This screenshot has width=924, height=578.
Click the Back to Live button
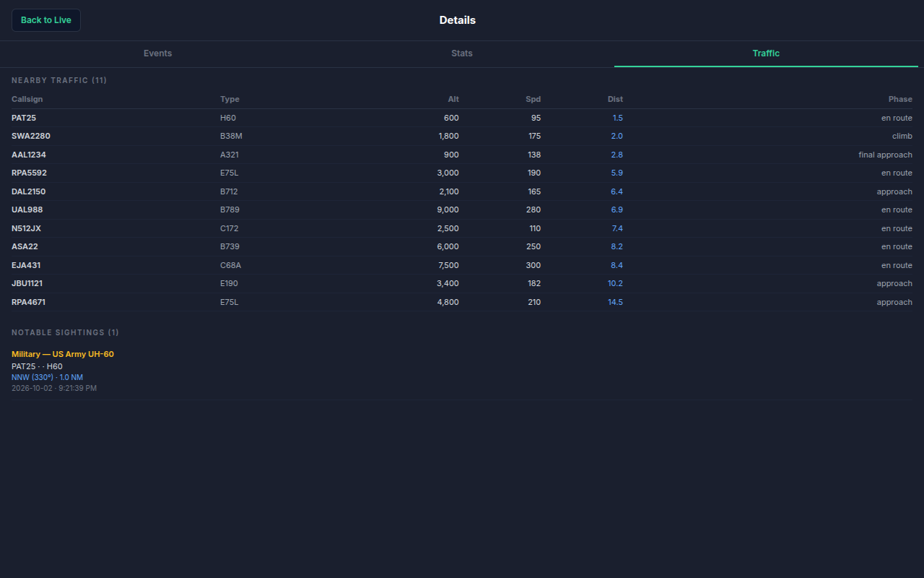[46, 20]
